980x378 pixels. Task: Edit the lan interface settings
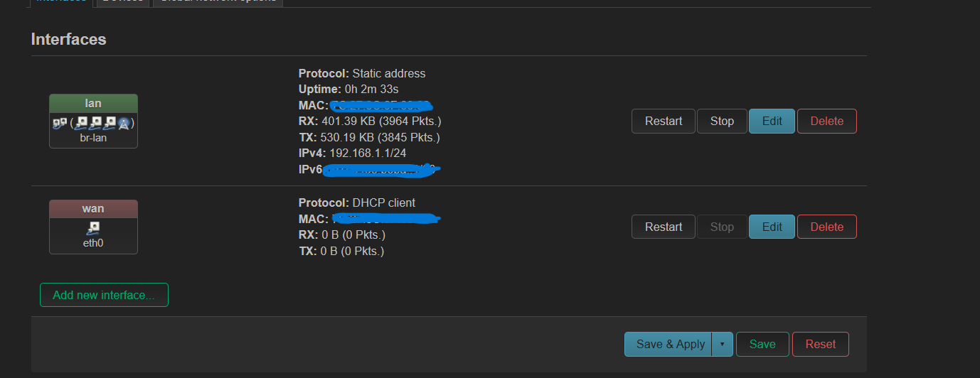click(772, 121)
